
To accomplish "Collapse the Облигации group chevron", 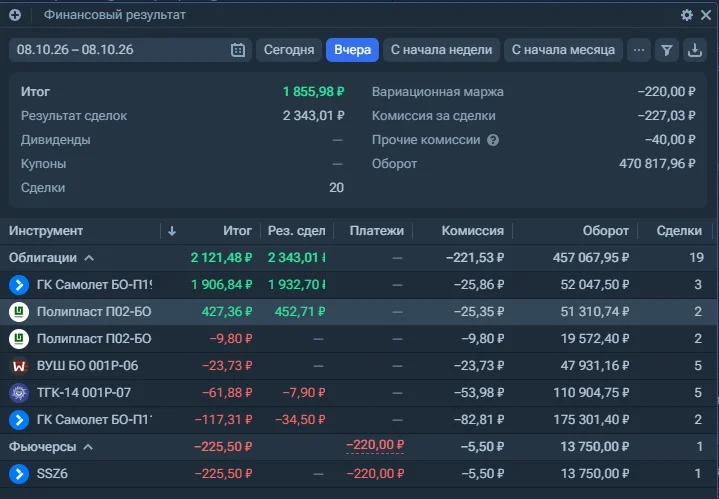I will (89, 258).
